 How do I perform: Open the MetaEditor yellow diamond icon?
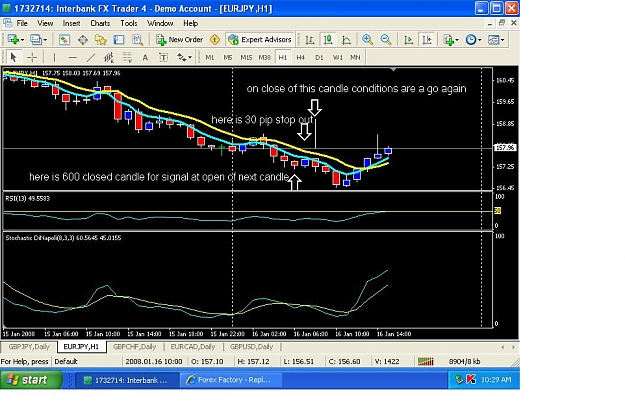click(215, 39)
